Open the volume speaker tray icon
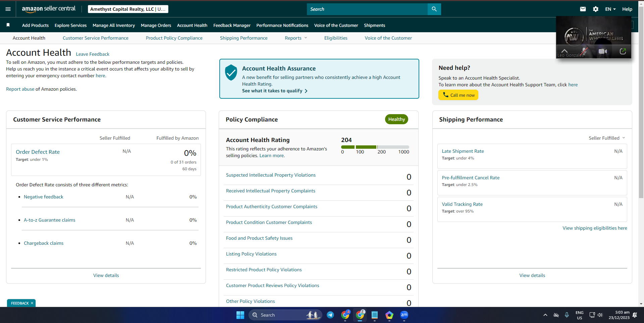644x323 pixels. [x=600, y=315]
